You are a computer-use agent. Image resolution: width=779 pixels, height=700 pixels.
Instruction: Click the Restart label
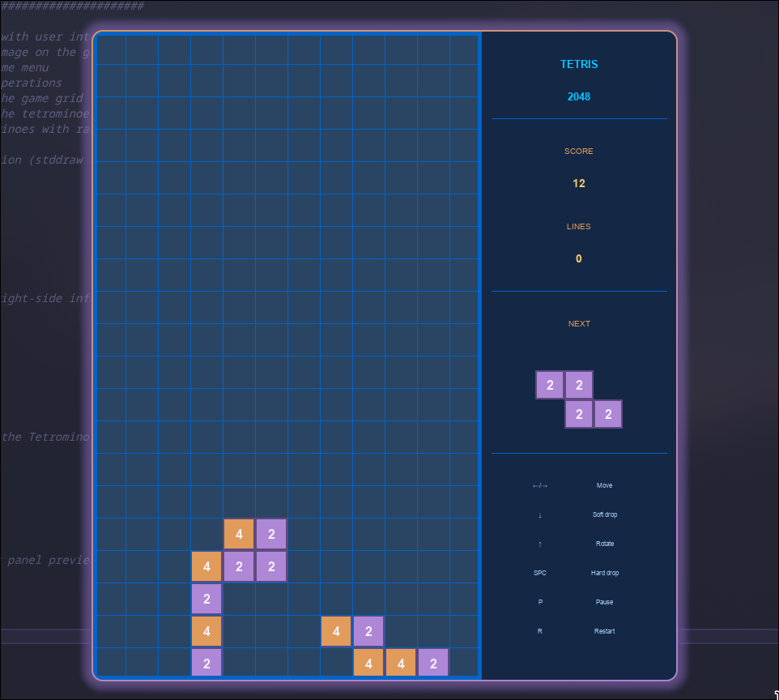point(605,631)
